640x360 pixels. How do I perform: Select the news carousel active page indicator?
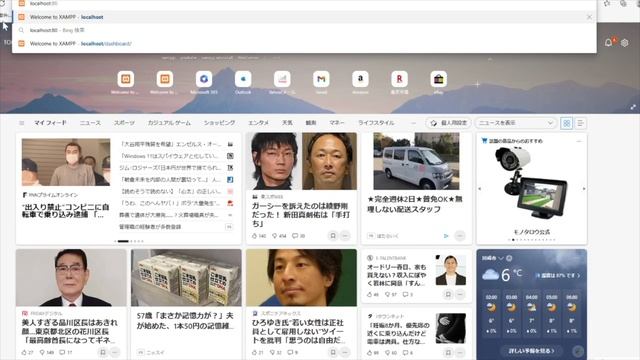[x=123, y=241]
